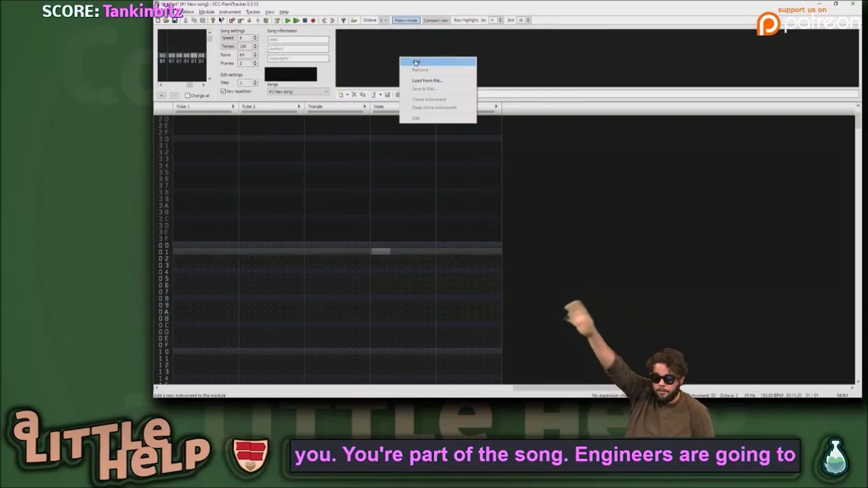Click the Move frame up arrow icon

[258, 20]
